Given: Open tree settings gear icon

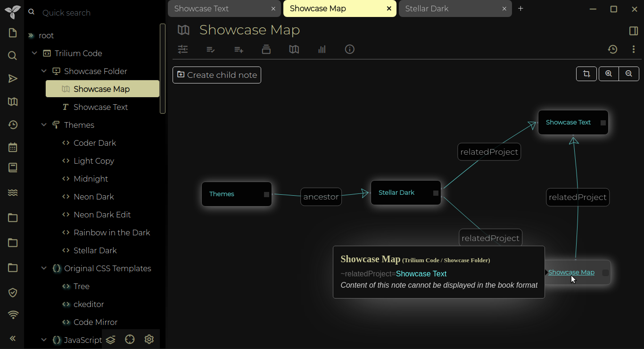Looking at the screenshot, I should pos(149,340).
